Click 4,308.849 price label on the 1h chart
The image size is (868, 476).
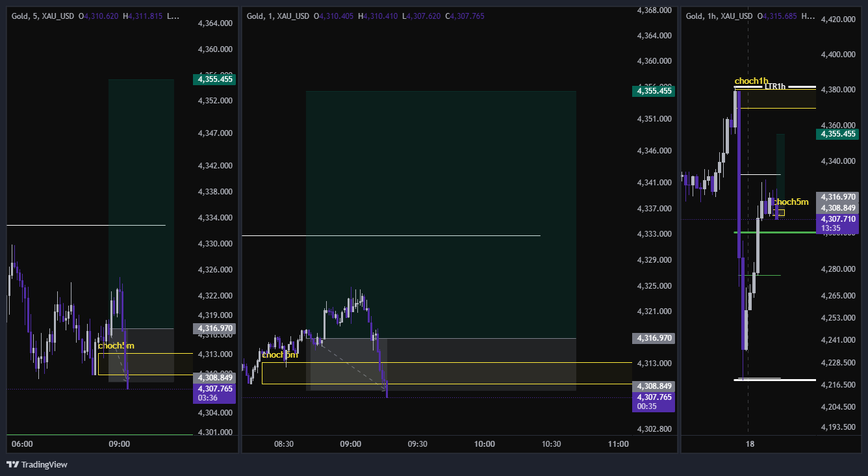coord(838,208)
